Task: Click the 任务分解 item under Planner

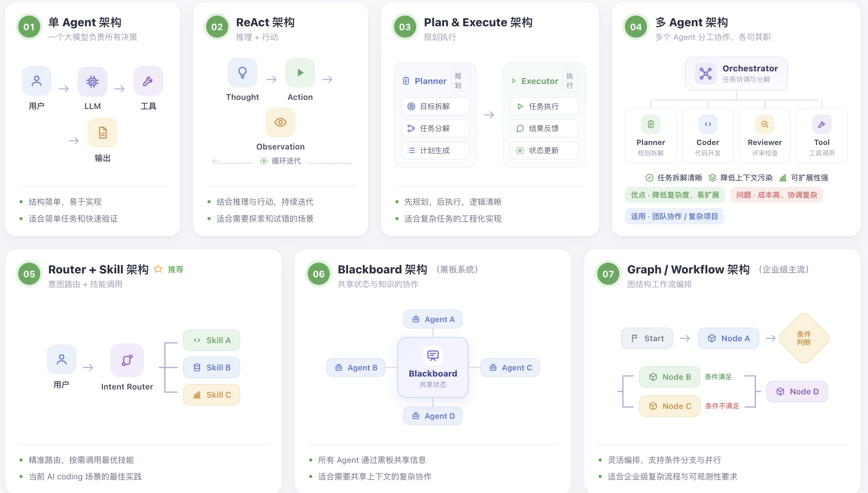Action: click(x=435, y=128)
